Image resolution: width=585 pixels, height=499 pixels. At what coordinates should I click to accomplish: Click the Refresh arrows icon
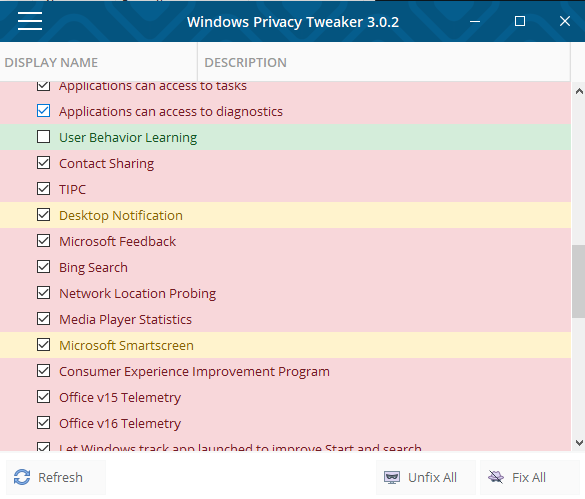tap(22, 477)
